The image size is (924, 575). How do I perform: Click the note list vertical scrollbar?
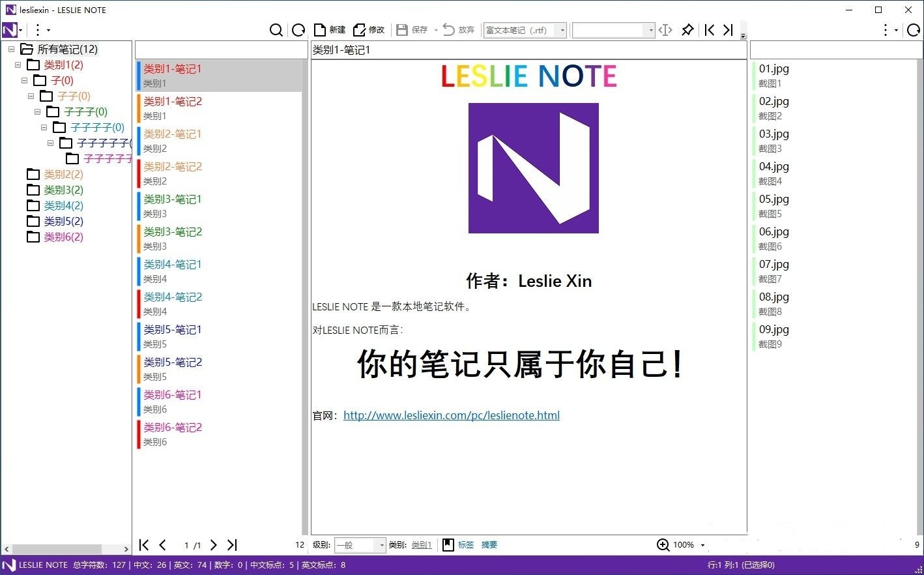tap(305, 297)
